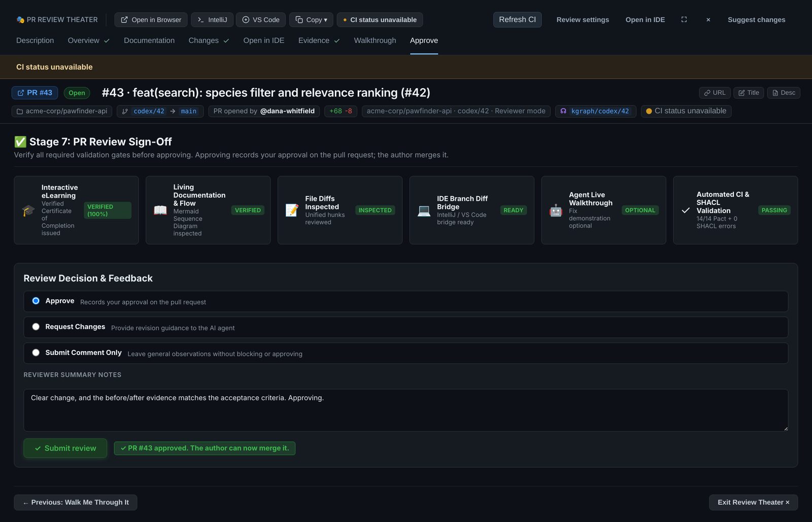The height and width of the screenshot is (522, 812).
Task: Switch to the Description tab
Action: click(35, 41)
